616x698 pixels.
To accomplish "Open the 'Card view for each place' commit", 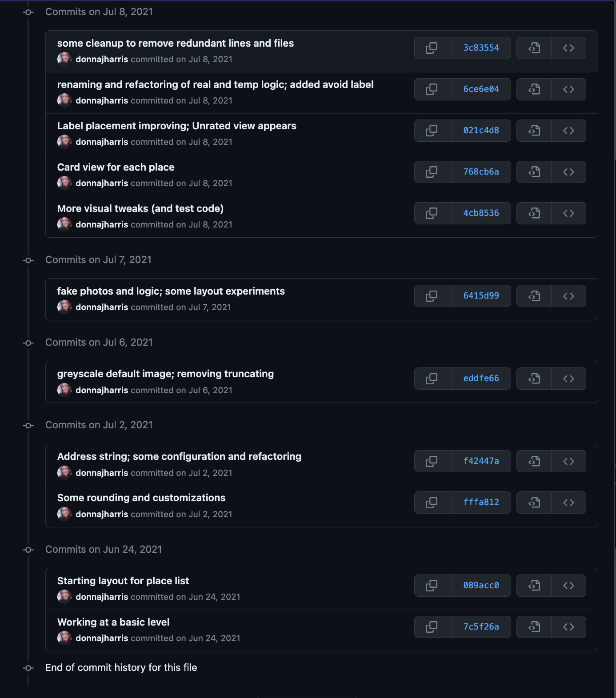I will click(116, 167).
